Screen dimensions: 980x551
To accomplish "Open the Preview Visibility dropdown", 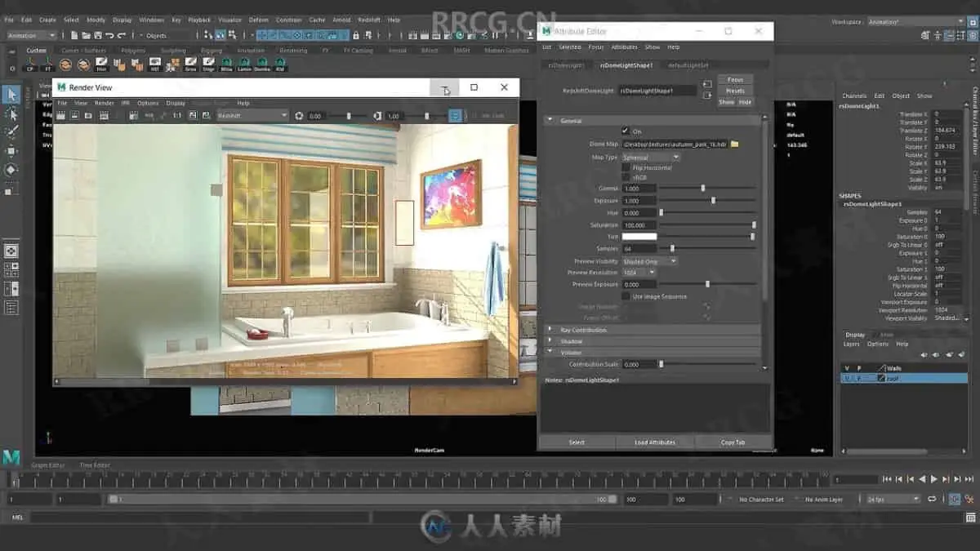I will (650, 261).
